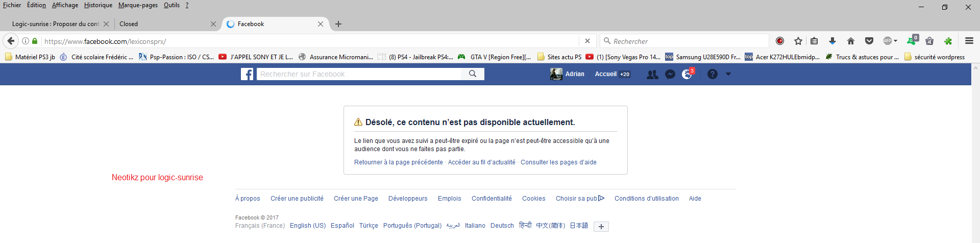Click 'Consulter les pages d'aide' link
The image size is (980, 243).
(x=558, y=162)
